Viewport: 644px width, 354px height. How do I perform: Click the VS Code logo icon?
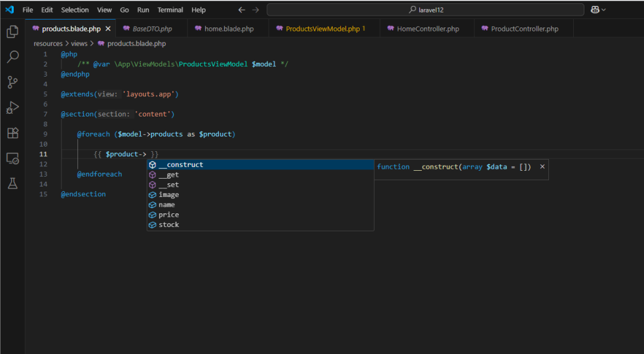click(x=9, y=9)
